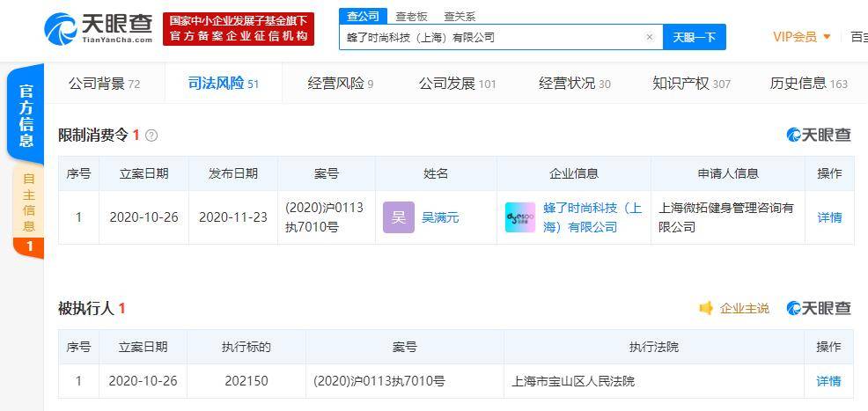Open the red 国家中小企业发展子基金 banner

(x=239, y=29)
